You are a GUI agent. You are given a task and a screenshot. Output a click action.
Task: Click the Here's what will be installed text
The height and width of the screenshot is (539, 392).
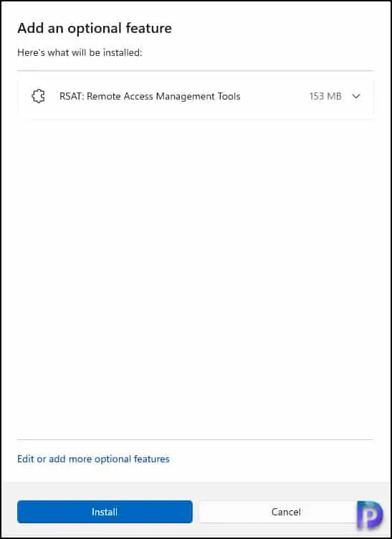tap(80, 52)
